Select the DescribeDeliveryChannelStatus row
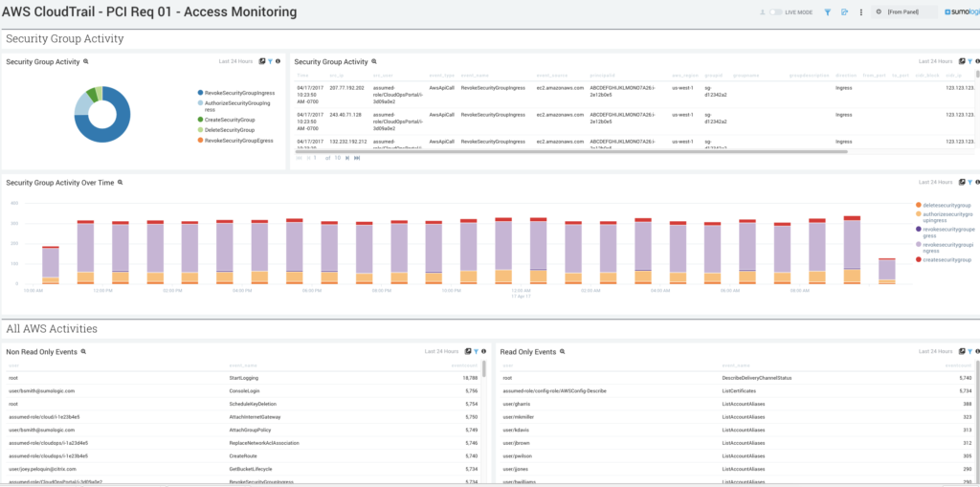The height and width of the screenshot is (487, 980). click(x=738, y=378)
